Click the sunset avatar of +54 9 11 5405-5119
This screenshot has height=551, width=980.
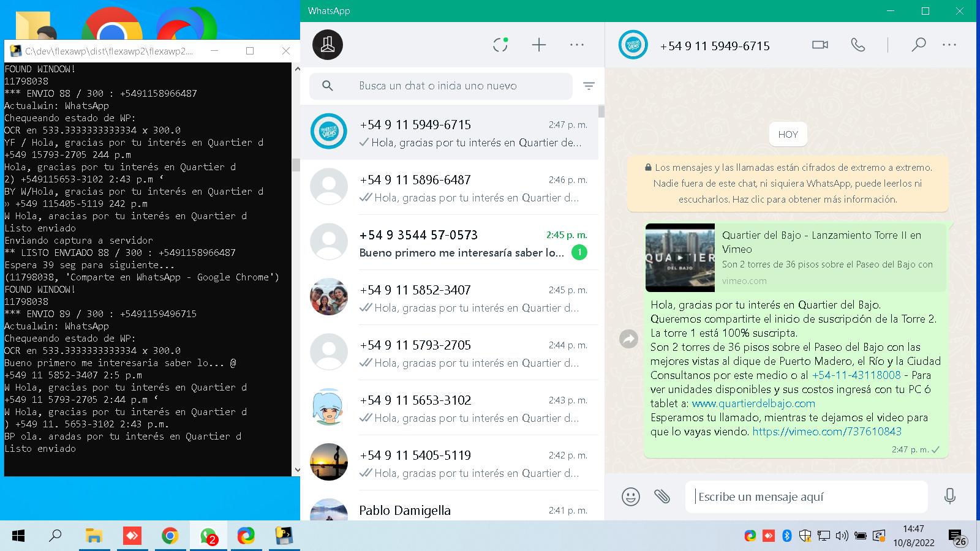click(x=329, y=462)
